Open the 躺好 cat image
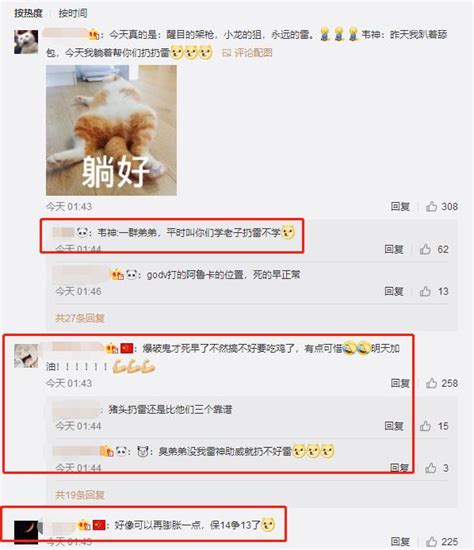 pos(111,130)
